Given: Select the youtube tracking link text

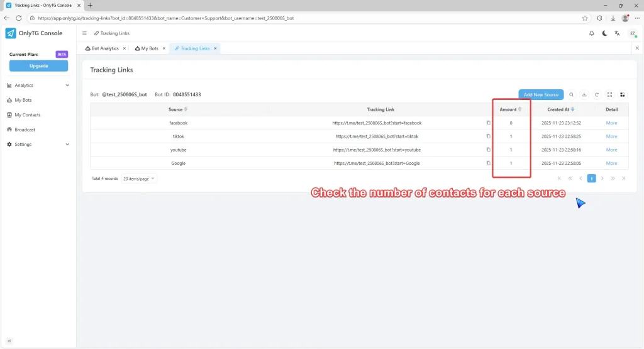Looking at the screenshot, I should [377, 150].
